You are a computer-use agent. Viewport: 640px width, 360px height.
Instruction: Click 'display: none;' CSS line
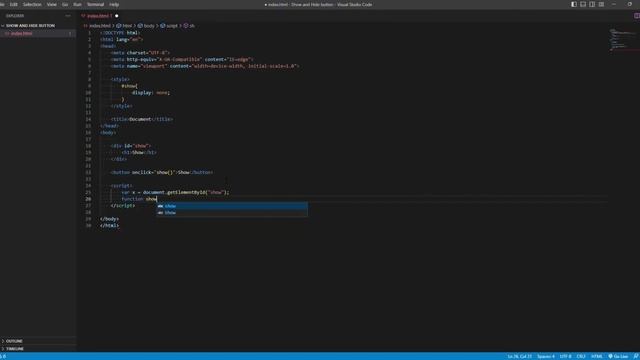[151, 93]
